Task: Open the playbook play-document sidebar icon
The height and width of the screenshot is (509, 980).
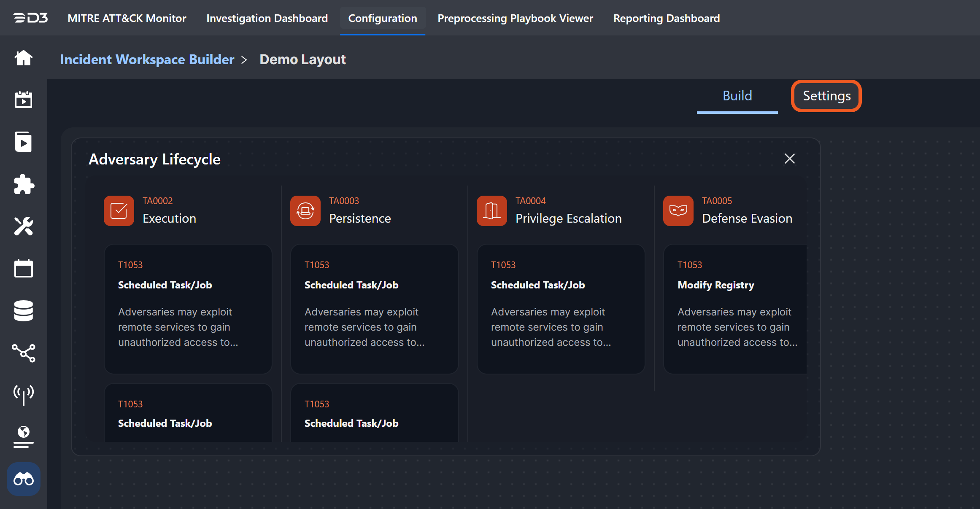Action: (24, 142)
